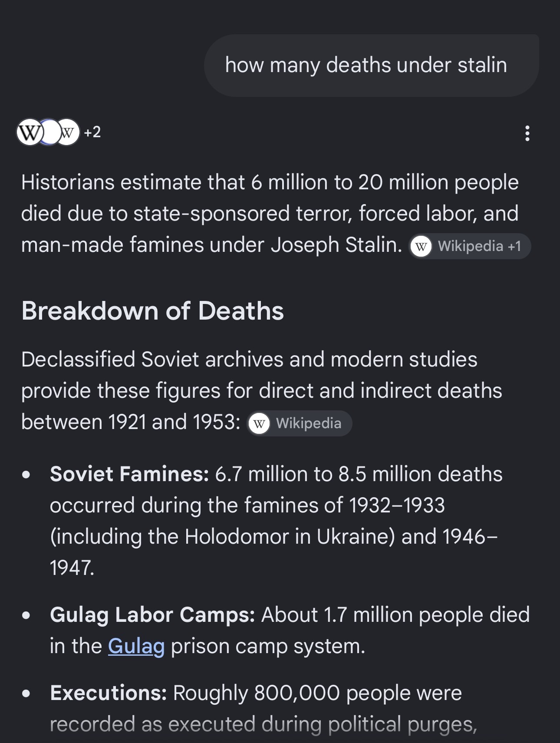
Task: Tap the 'how many deaths under stalin' query bubble
Action: 371,65
